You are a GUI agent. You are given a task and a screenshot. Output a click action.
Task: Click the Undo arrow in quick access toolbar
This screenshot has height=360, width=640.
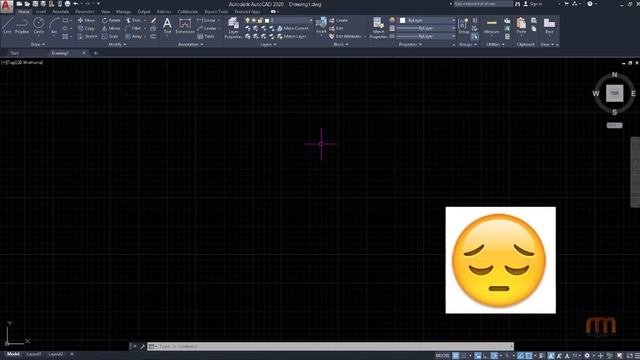tap(76, 4)
